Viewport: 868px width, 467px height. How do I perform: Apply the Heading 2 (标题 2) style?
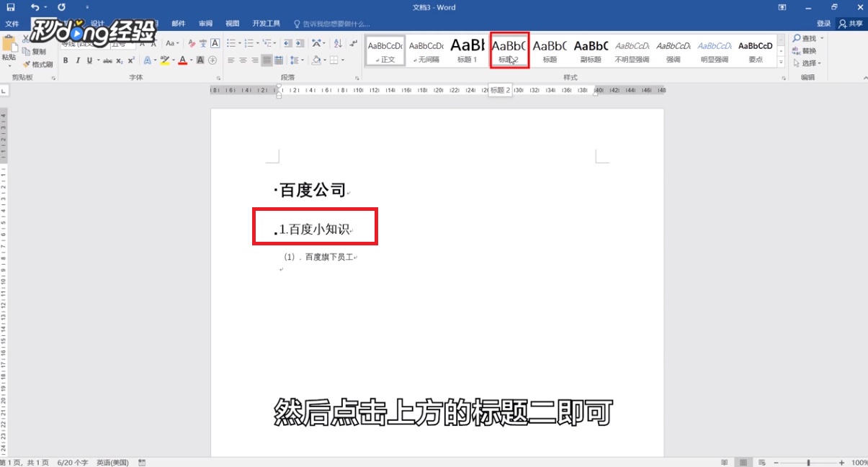pos(509,50)
